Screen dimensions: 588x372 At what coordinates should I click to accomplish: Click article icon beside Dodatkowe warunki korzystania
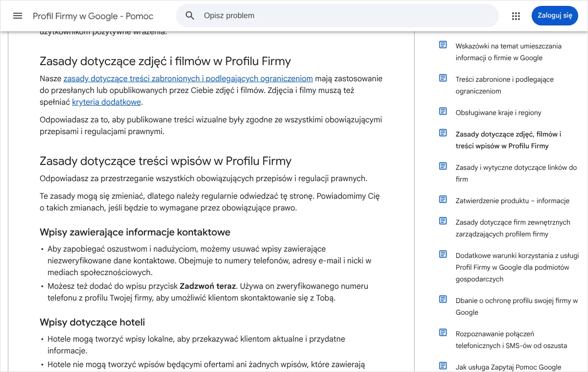coord(443,255)
